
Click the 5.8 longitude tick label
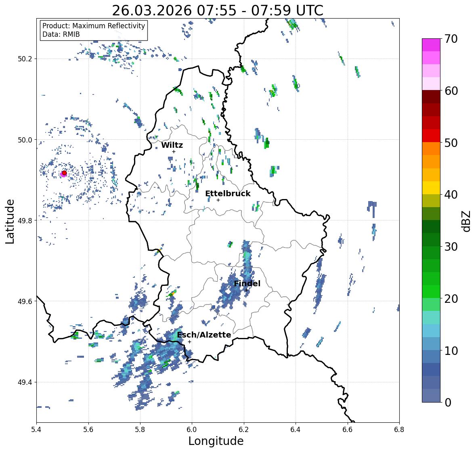[x=140, y=430]
